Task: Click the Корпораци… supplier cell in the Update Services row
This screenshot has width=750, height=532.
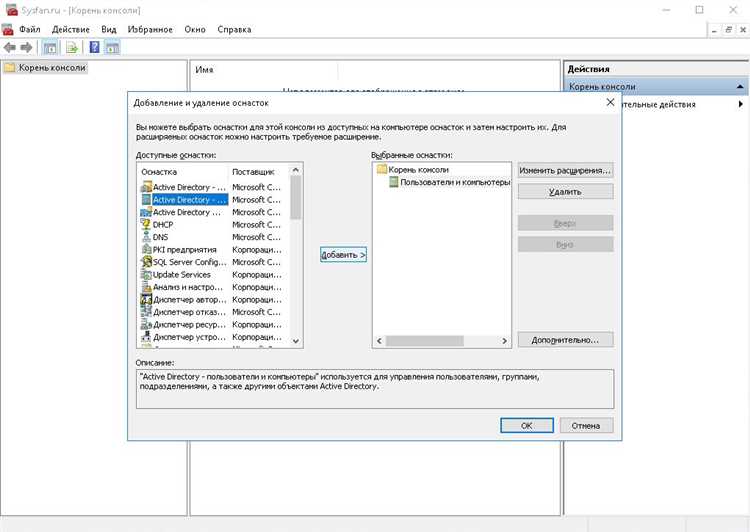Action: point(256,275)
